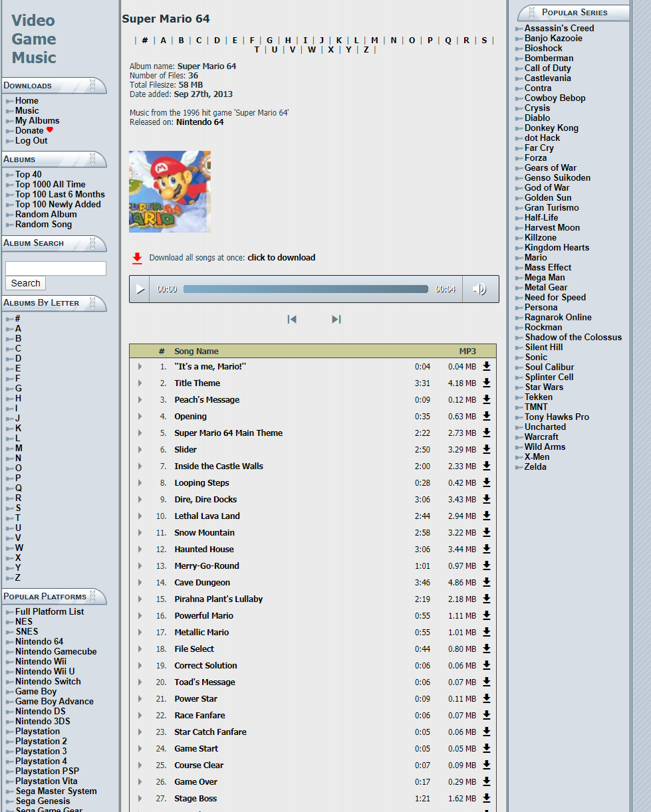Select letter Z in top alphabet bar
This screenshot has height=812, width=651.
click(x=366, y=50)
